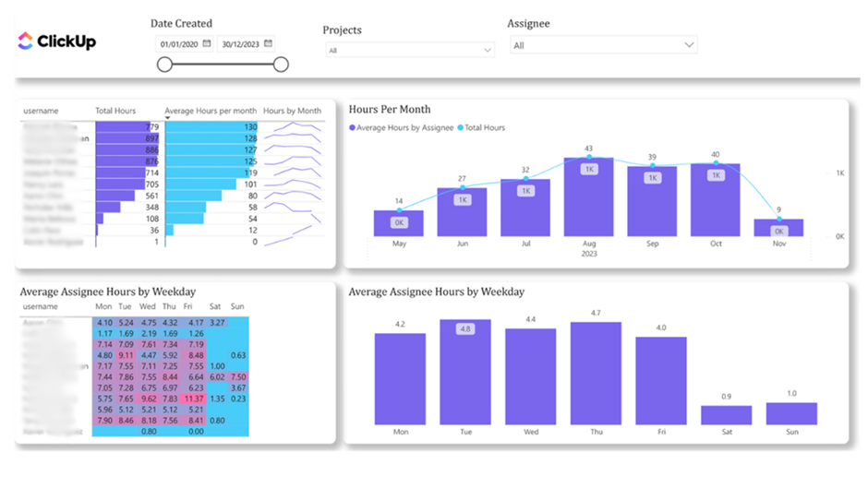Screen dimensions: 868x488
Task: Click the ClickUp logo
Action: 56,42
